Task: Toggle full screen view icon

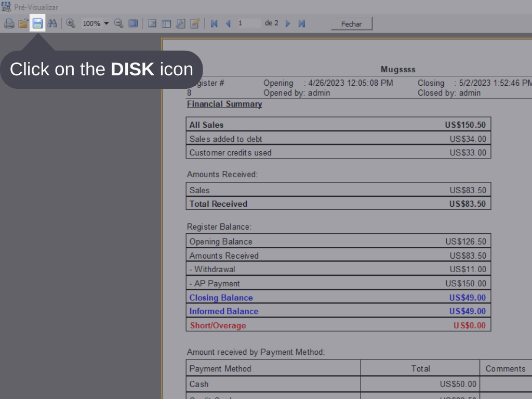Action: tap(133, 23)
